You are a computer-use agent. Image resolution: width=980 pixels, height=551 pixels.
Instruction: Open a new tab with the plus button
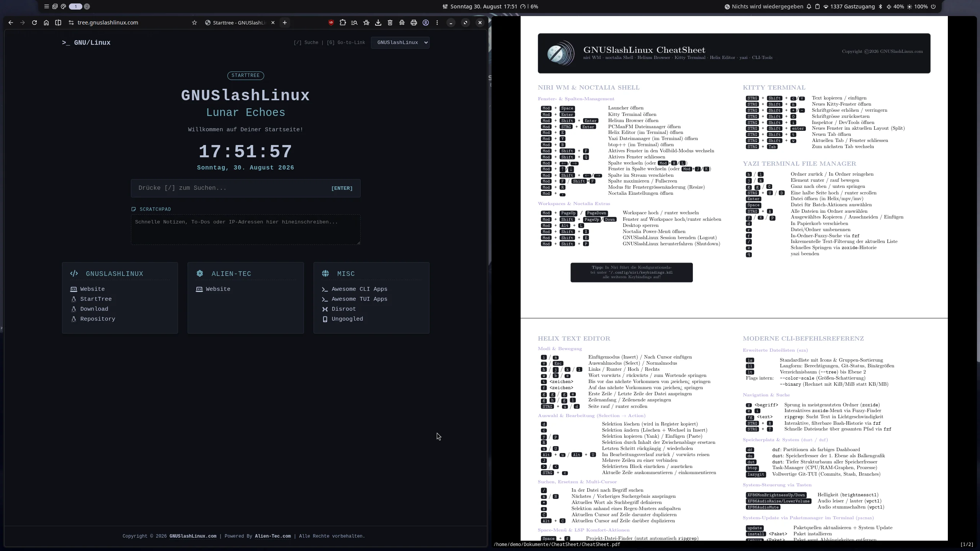pos(285,23)
